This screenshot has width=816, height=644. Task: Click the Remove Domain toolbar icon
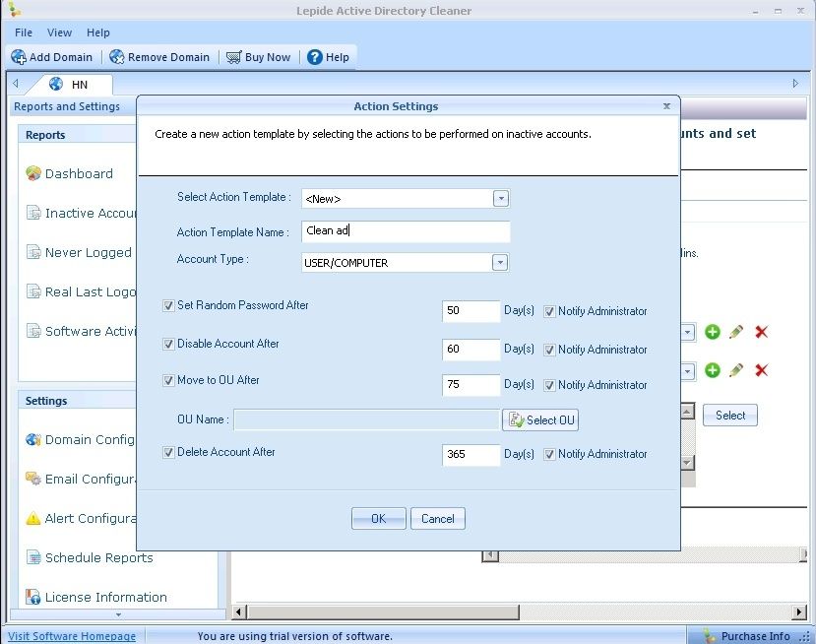tap(116, 57)
